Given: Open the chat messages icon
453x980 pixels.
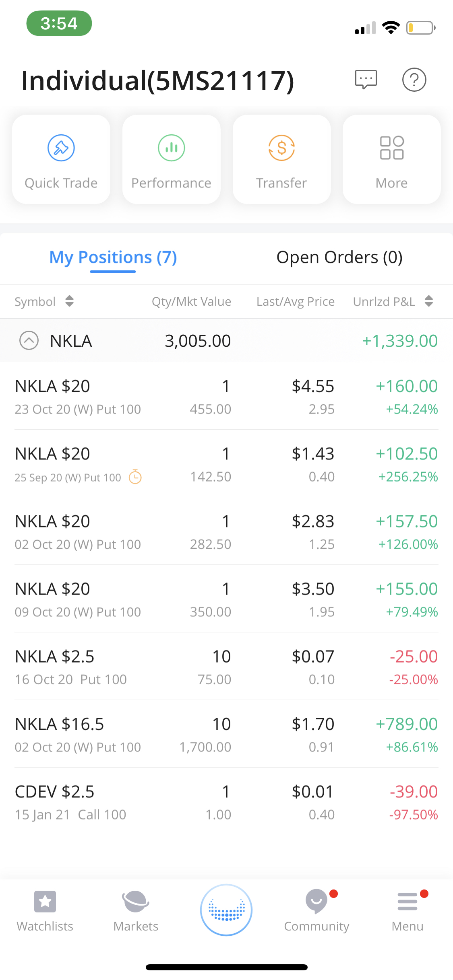Looking at the screenshot, I should pyautogui.click(x=366, y=79).
